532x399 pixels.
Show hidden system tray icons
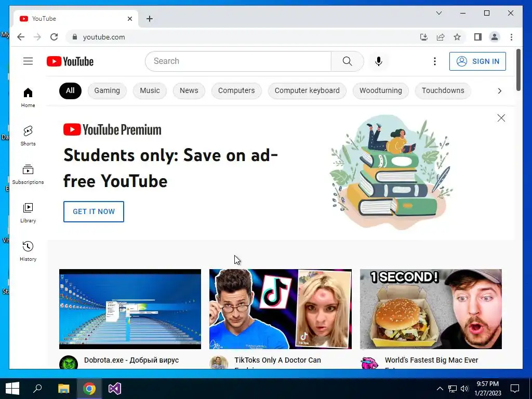[x=440, y=389]
